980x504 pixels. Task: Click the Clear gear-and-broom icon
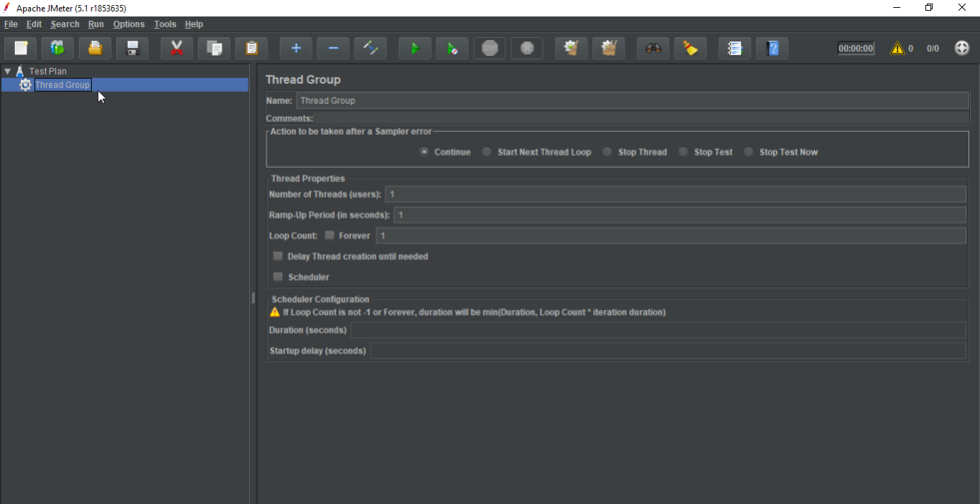click(571, 48)
